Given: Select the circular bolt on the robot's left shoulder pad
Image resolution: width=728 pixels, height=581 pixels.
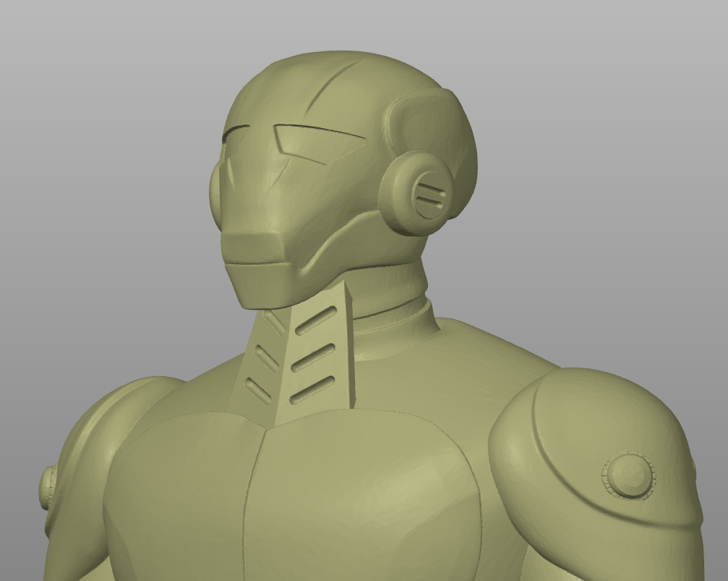Looking at the screenshot, I should point(629,475).
